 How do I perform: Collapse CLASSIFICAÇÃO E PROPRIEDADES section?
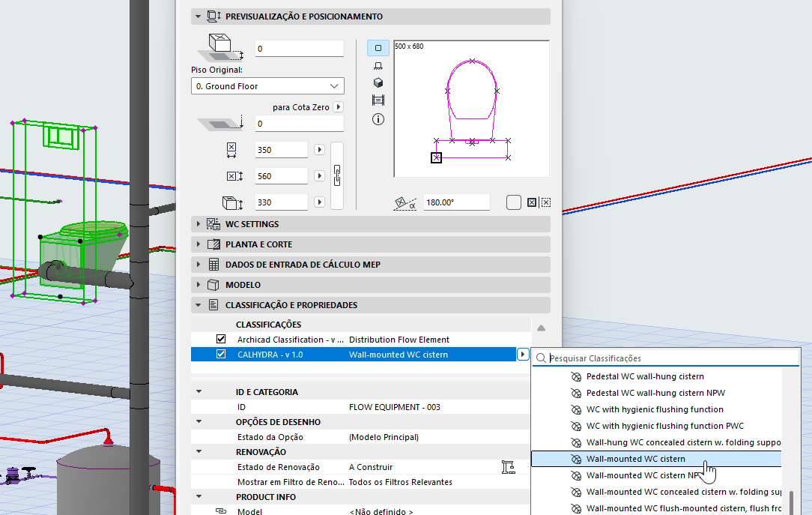pos(198,305)
